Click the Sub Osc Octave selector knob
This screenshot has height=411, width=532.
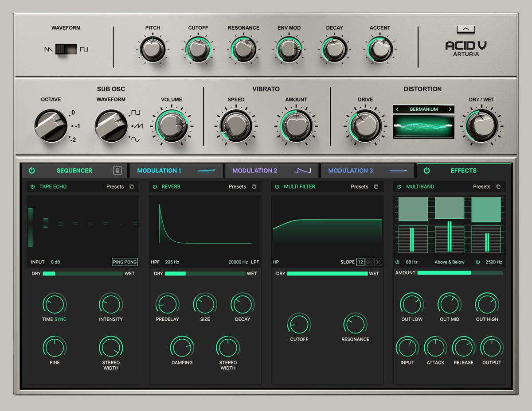pos(51,126)
